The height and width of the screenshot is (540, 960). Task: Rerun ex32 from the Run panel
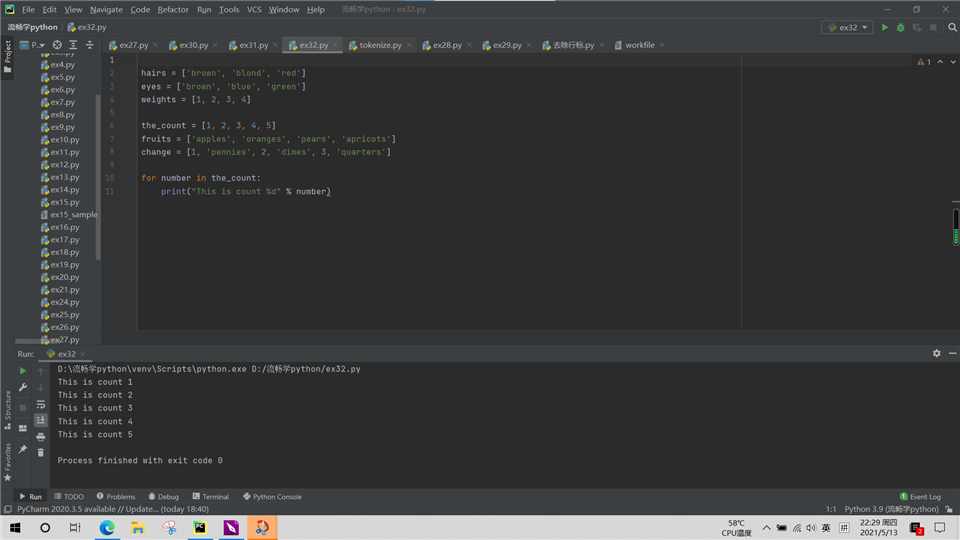click(23, 371)
